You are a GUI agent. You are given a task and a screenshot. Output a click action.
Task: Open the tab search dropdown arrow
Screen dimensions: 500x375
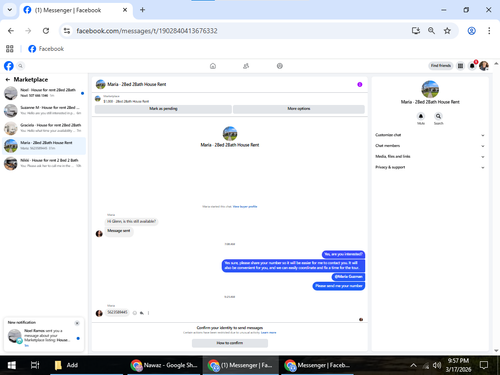[x=10, y=10]
